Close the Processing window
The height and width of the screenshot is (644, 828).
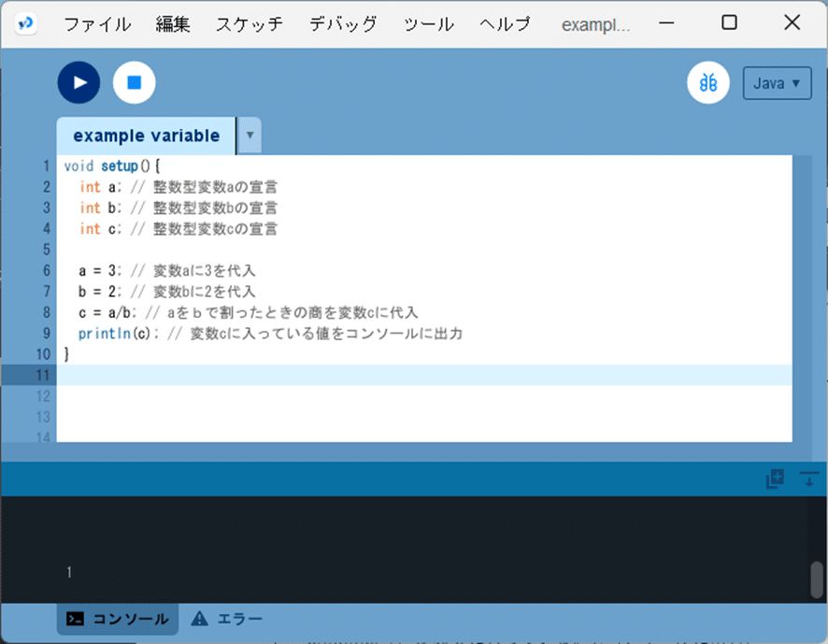(792, 22)
